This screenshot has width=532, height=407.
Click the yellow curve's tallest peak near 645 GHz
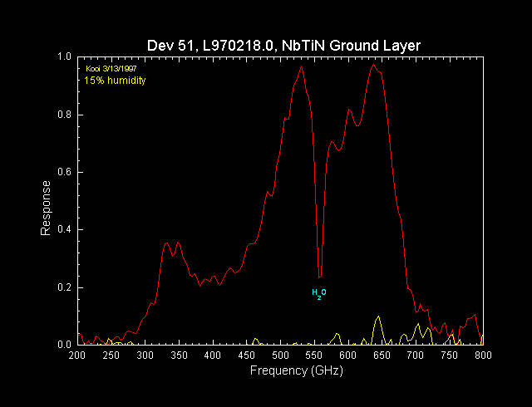[x=378, y=317]
